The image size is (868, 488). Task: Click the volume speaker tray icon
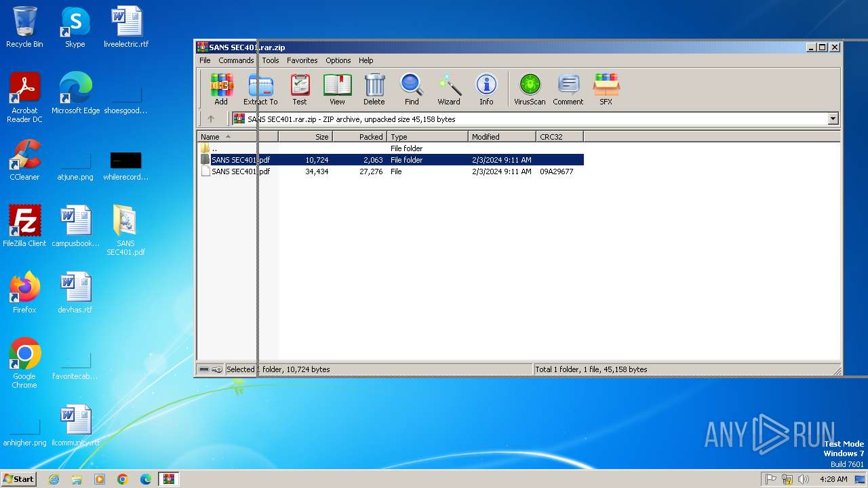pos(804,479)
